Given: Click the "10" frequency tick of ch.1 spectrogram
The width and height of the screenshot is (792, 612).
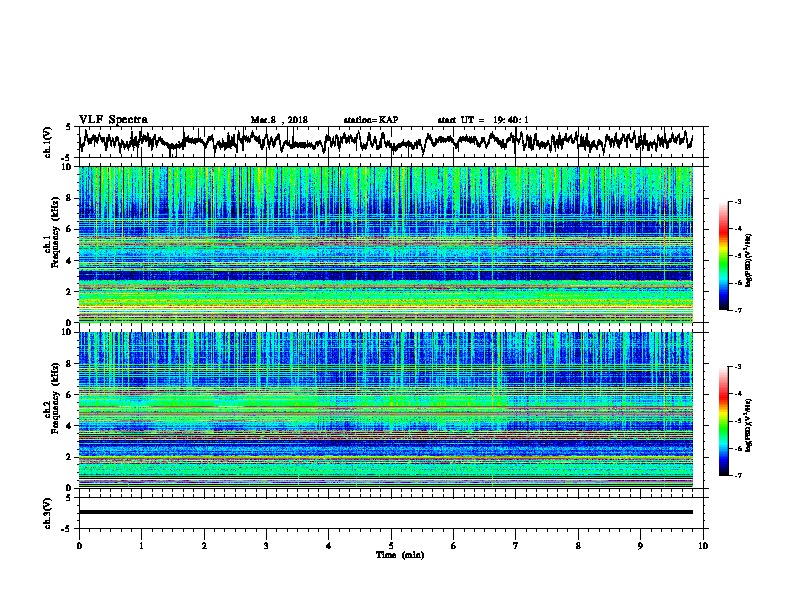Looking at the screenshot, I should click(68, 167).
